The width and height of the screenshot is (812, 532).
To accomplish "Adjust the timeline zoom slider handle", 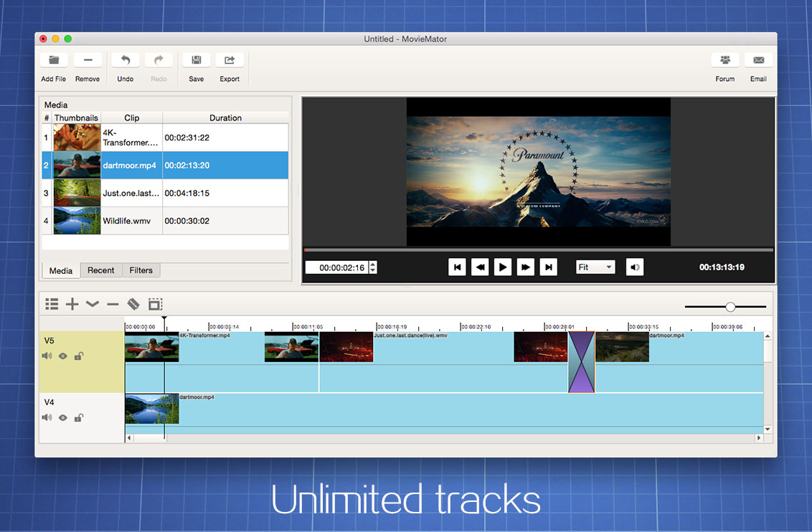I will click(730, 307).
